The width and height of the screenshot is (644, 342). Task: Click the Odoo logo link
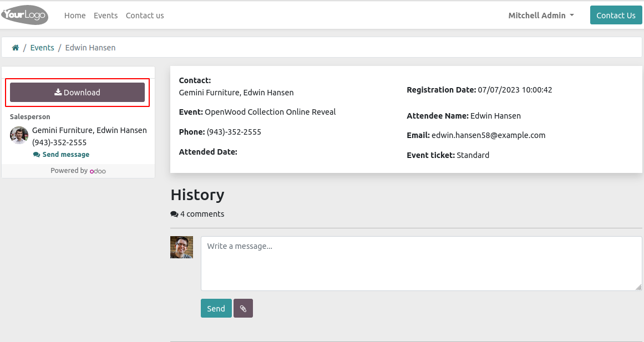pyautogui.click(x=98, y=171)
